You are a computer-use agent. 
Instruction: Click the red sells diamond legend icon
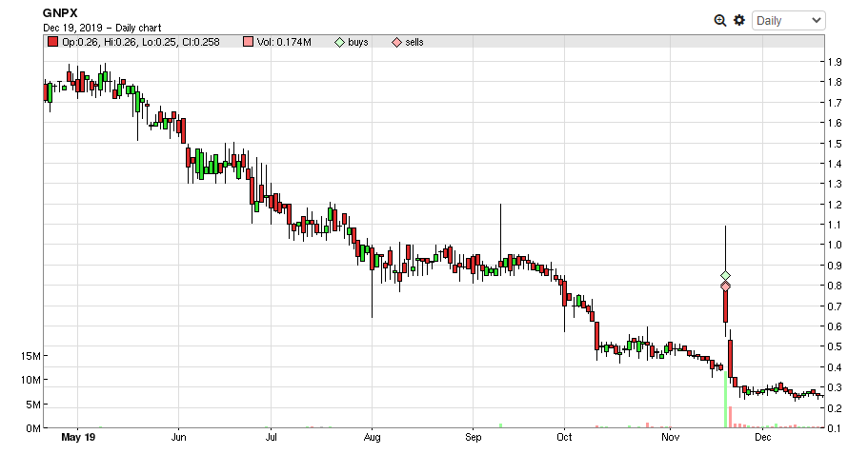(396, 42)
